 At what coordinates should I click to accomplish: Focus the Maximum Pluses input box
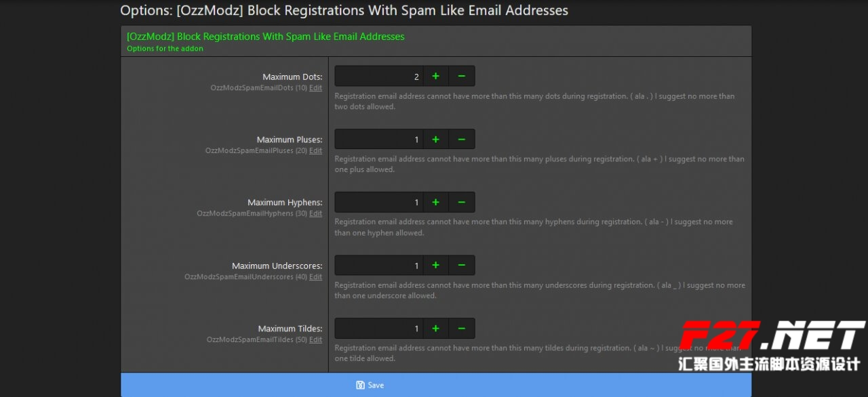[x=379, y=140]
